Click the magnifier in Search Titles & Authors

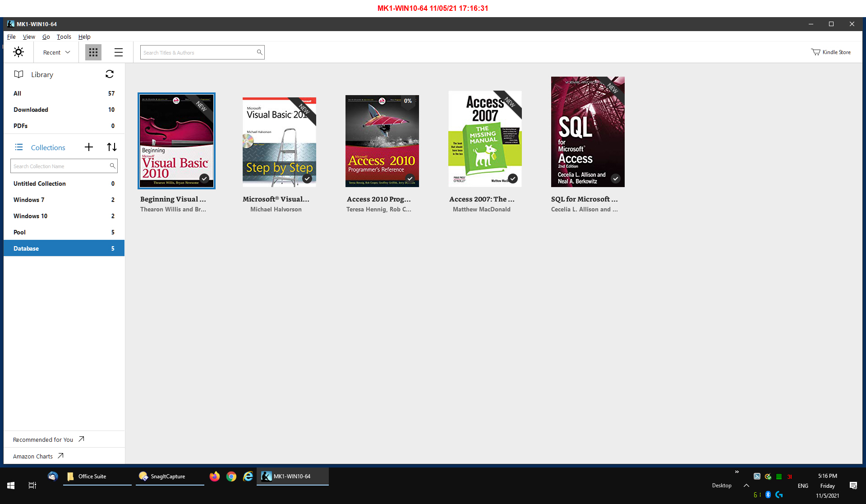pyautogui.click(x=259, y=52)
